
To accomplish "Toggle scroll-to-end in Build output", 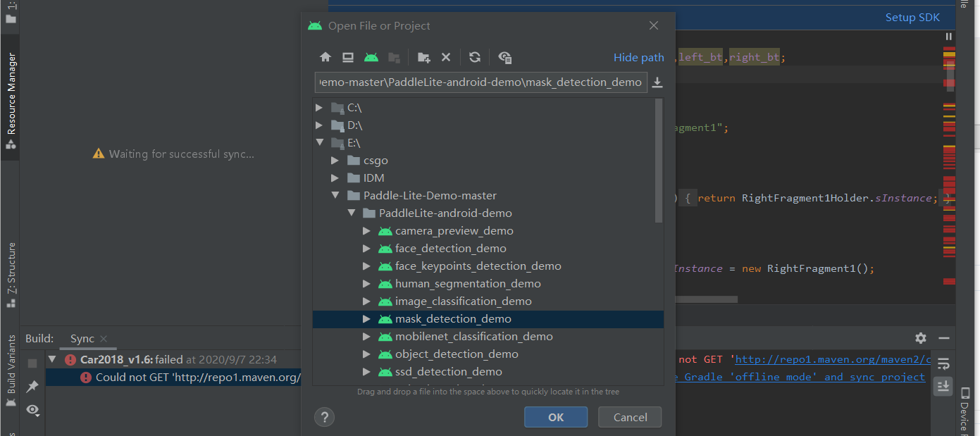I will [x=943, y=385].
